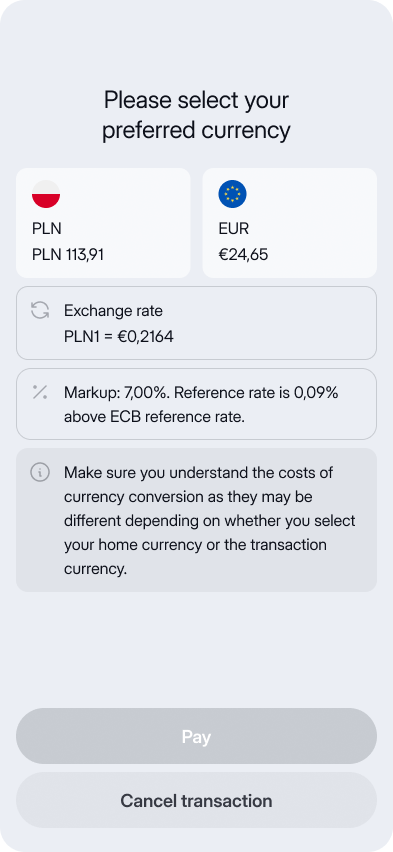
Task: Choose the PLN currency card
Action: pos(103,223)
